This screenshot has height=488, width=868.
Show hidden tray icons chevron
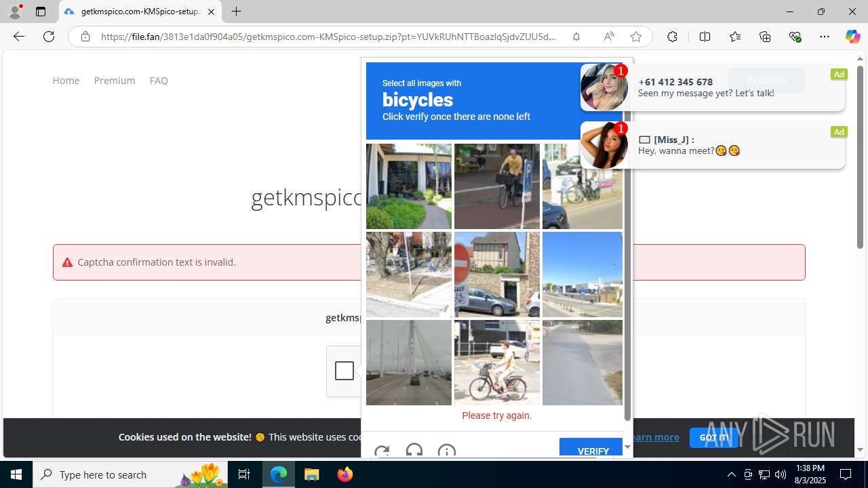coord(731,474)
